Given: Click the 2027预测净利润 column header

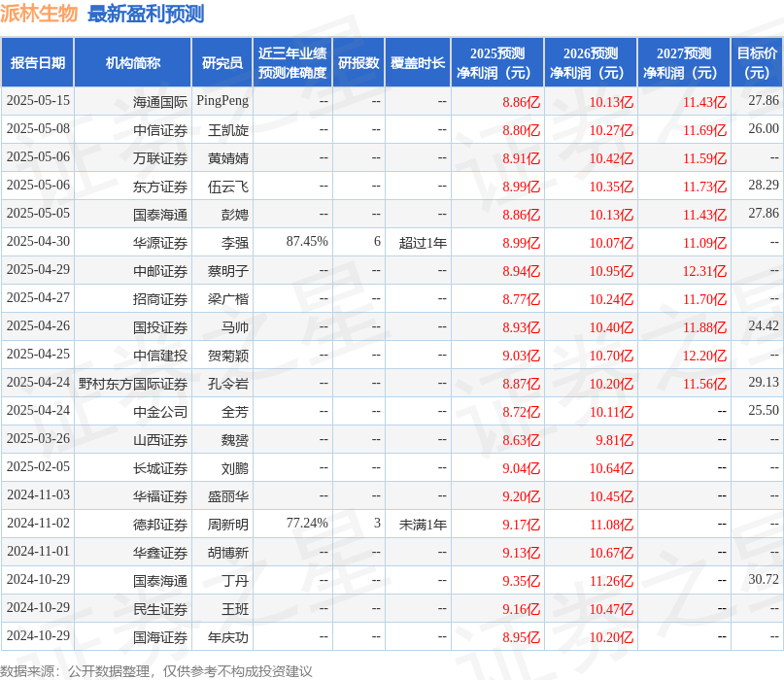Looking at the screenshot, I should [684, 62].
